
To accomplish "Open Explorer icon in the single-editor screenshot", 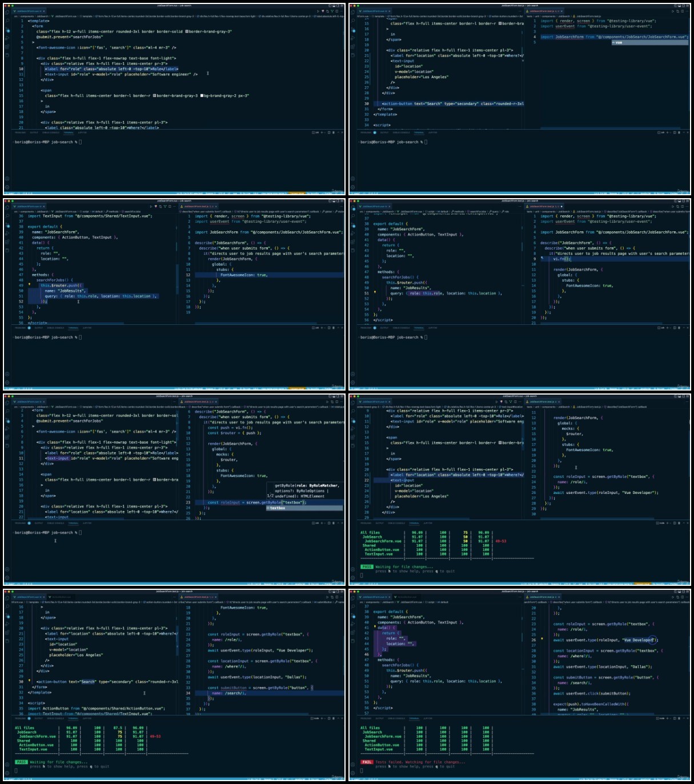I will [7, 12].
